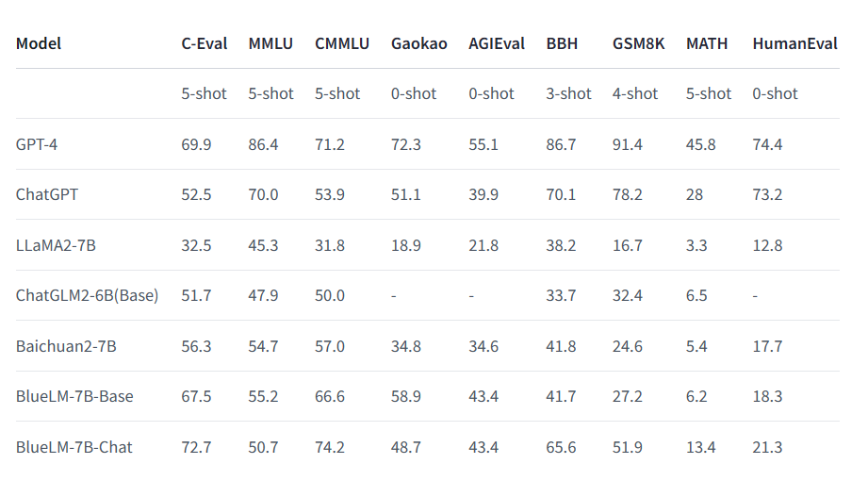Click the ChatGLM2-6B(Base) model name
The height and width of the screenshot is (481, 868).
pos(87,295)
